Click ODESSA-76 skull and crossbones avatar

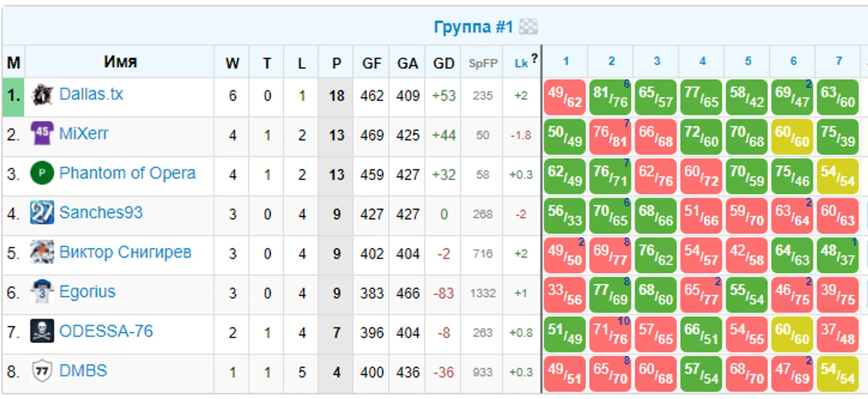(42, 331)
